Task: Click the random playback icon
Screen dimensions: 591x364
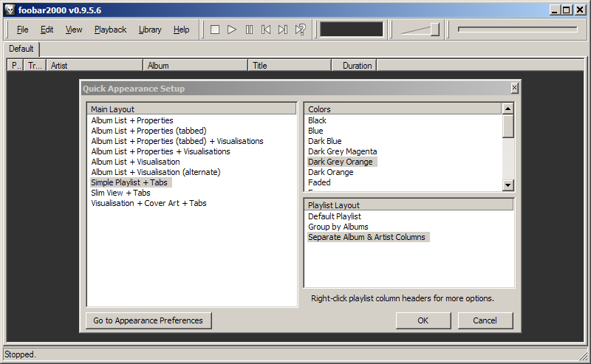Action: point(301,30)
